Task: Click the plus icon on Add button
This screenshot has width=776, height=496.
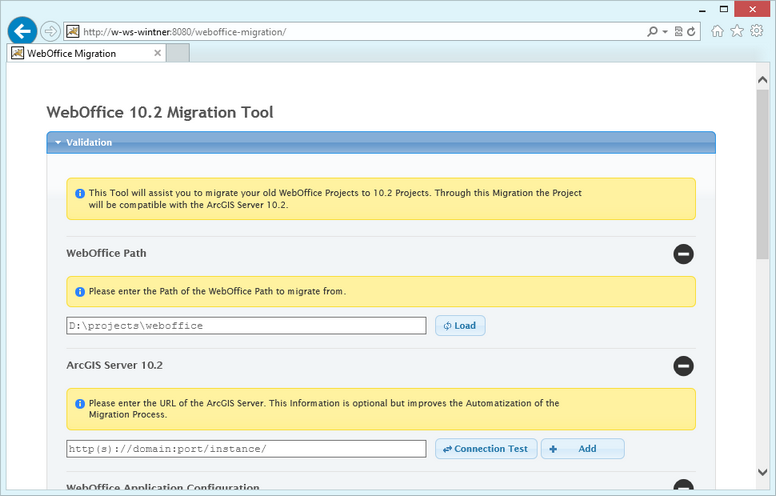Action: click(553, 449)
